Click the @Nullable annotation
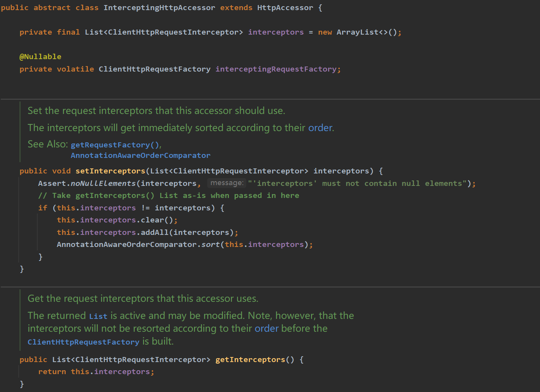540x392 pixels. tap(40, 57)
